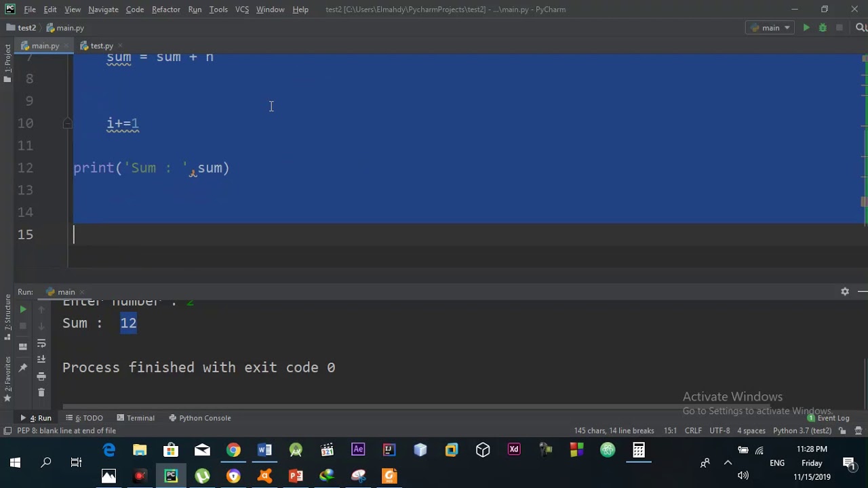
Task: Open the Python 3.7 (test2) interpreter selector
Action: tap(802, 431)
